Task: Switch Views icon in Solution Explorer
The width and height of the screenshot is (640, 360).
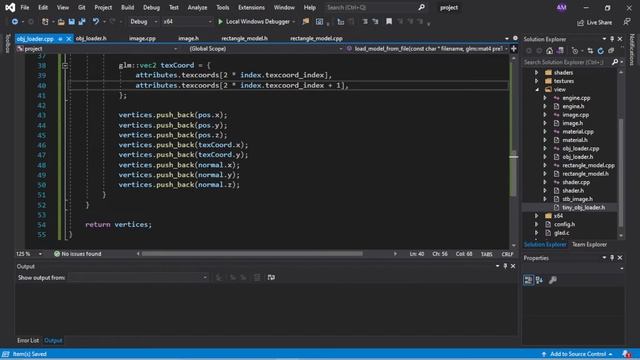Action: (560, 51)
